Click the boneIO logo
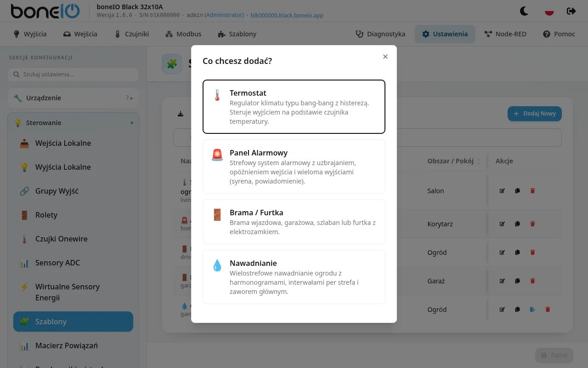The height and width of the screenshot is (368, 588). [45, 11]
